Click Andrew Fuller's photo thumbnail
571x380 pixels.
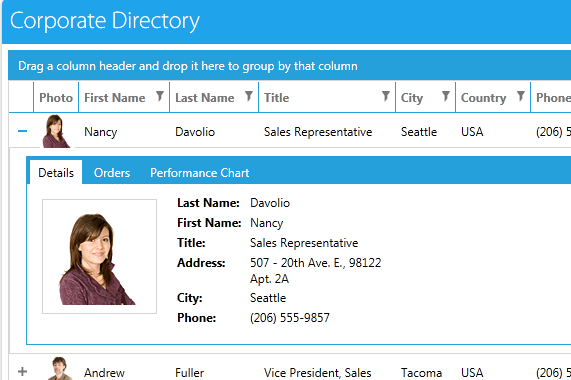[x=60, y=368]
